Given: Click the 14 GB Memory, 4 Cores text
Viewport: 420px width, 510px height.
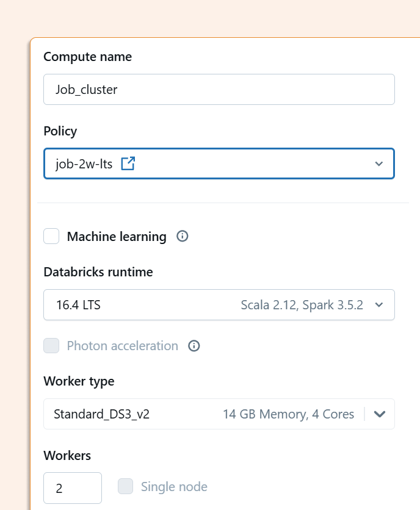Looking at the screenshot, I should coord(288,414).
